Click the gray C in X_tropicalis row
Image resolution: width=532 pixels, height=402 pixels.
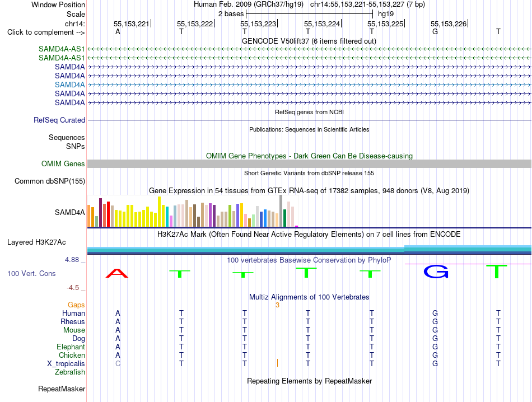pyautogui.click(x=118, y=364)
